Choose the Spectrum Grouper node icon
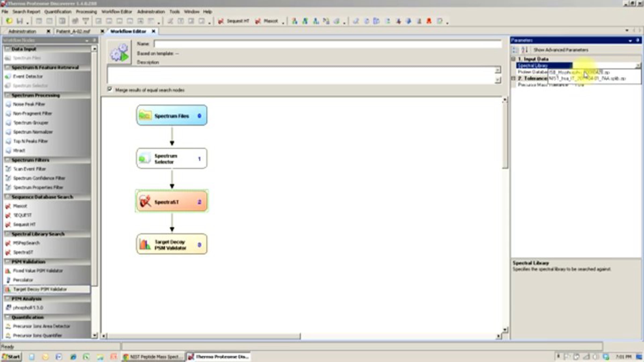644x362 pixels. (8, 123)
